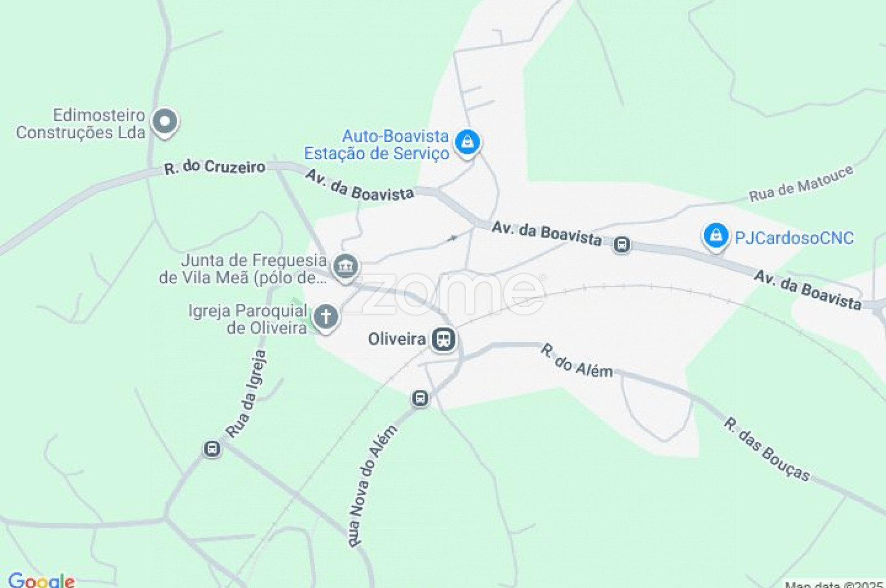Screen dimensions: 886x588
Task: Open the Google logo link
Action: click(42, 580)
